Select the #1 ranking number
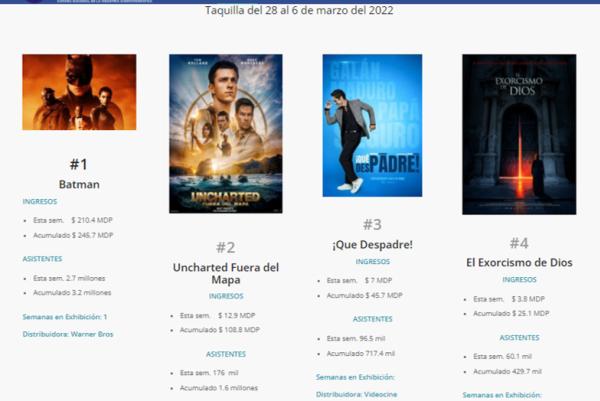 [x=79, y=165]
